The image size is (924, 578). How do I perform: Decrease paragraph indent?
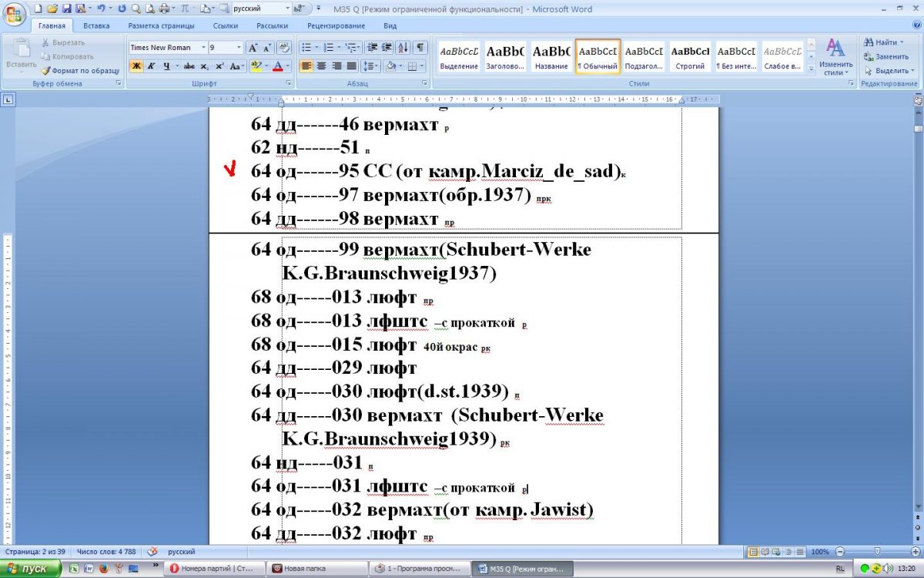[372, 48]
